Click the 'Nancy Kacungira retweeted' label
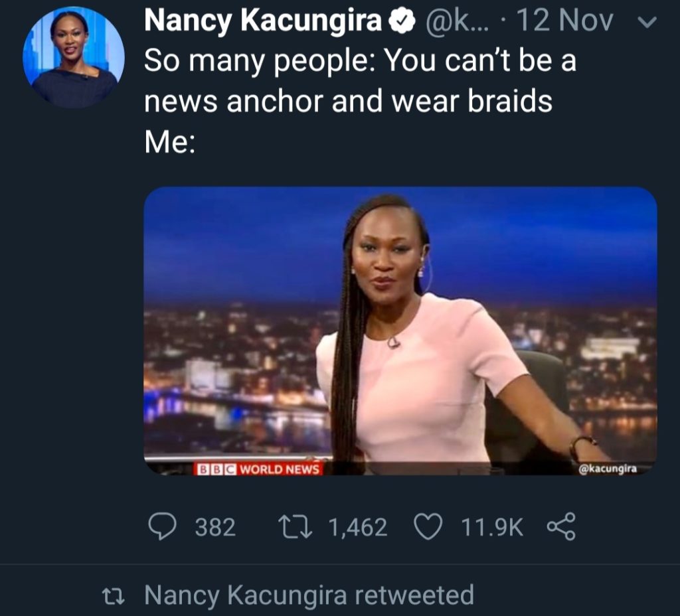The image size is (680, 616). (309, 595)
